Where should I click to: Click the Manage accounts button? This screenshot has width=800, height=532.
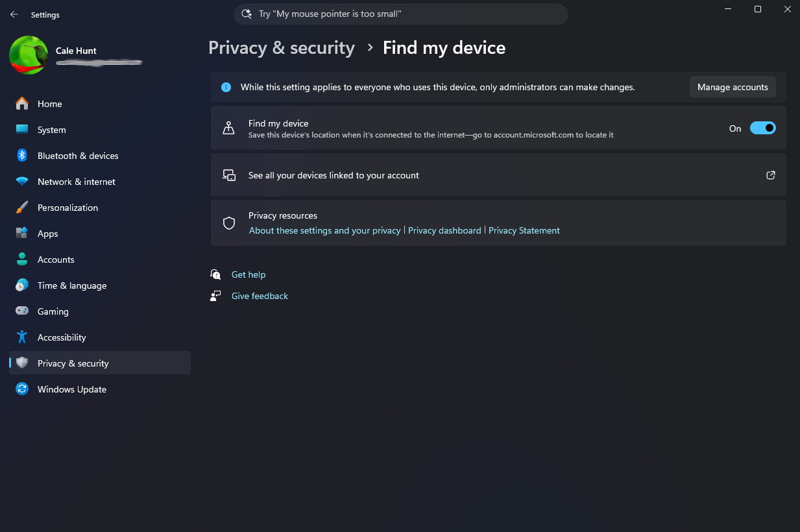(733, 87)
